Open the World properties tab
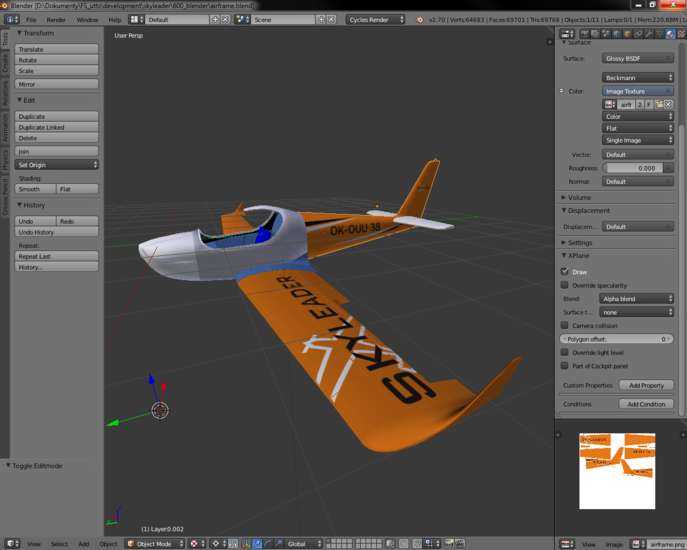 point(616,34)
